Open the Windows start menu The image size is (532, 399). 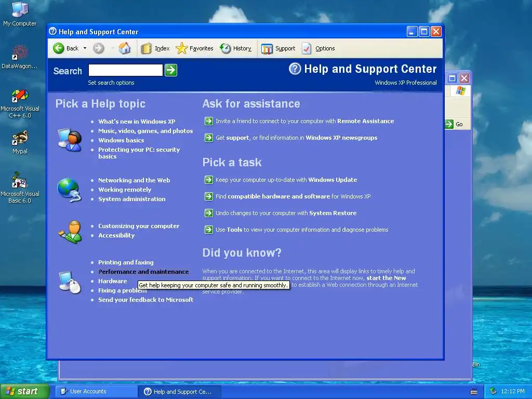[24, 392]
